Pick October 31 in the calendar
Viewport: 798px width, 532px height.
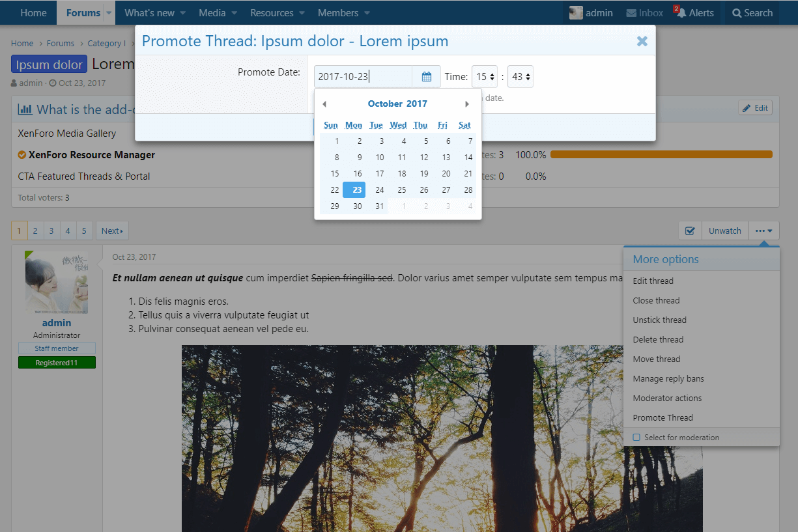point(380,206)
